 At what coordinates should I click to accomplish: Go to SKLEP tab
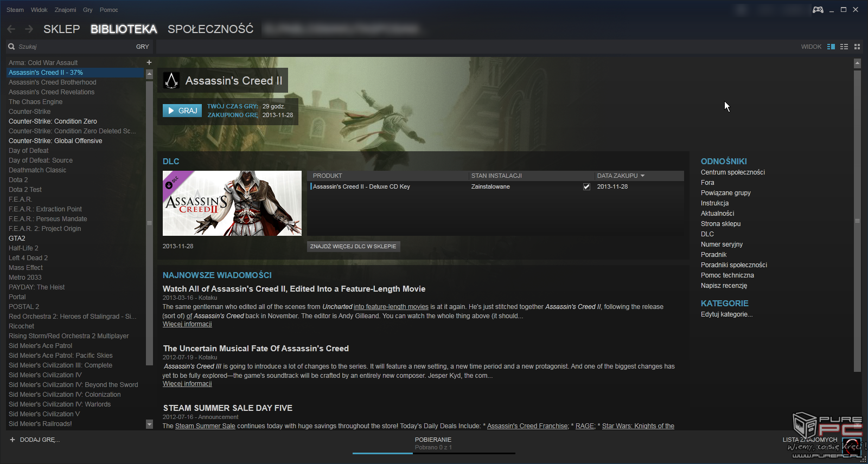[x=62, y=29]
